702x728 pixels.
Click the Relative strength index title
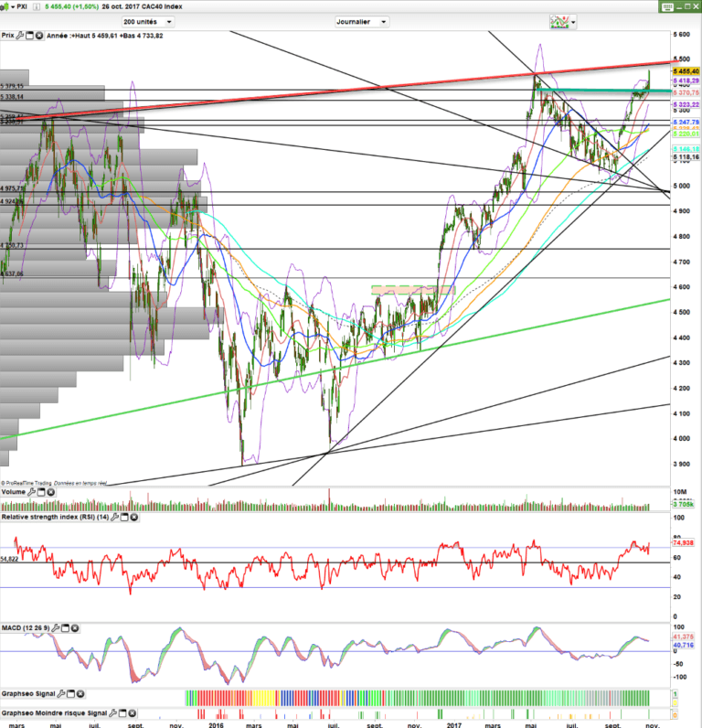coord(52,518)
